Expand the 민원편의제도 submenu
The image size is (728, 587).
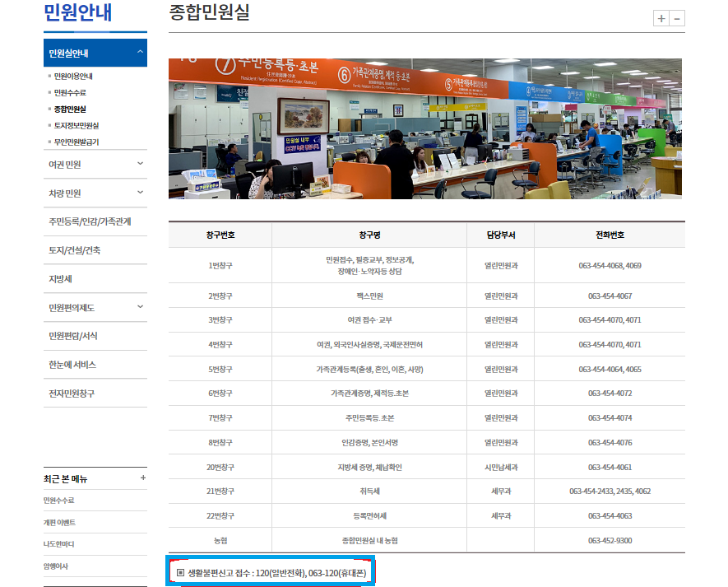tap(141, 307)
